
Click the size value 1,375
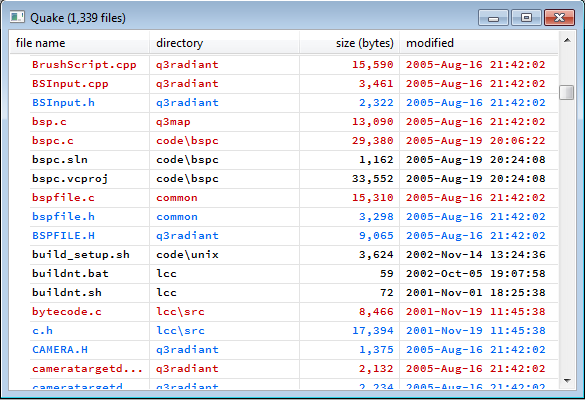pos(376,350)
